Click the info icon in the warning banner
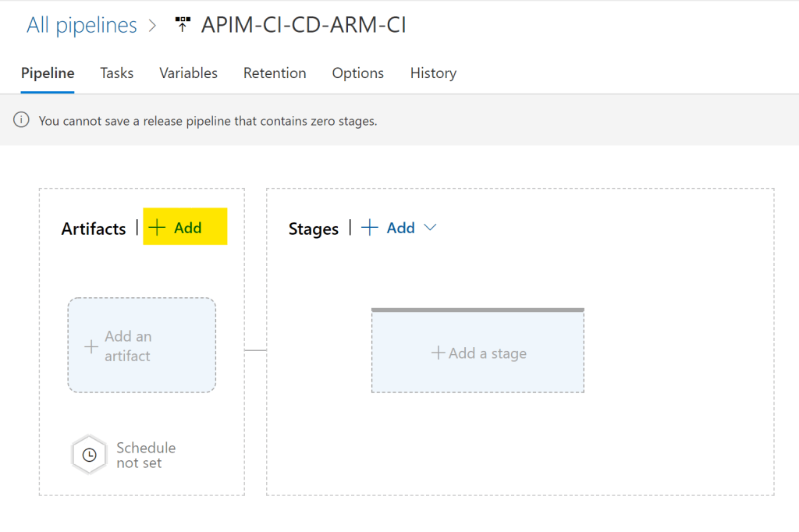 [x=22, y=121]
